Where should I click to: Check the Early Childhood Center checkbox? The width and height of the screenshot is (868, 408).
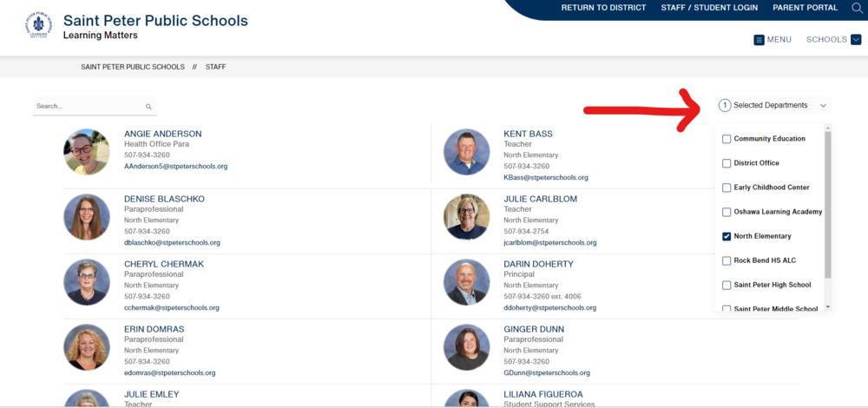727,188
